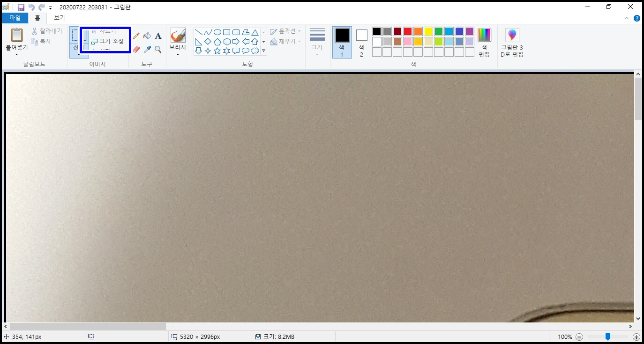Activate 색 2 background color box
Viewport: 644px width, 344px height.
pyautogui.click(x=361, y=42)
